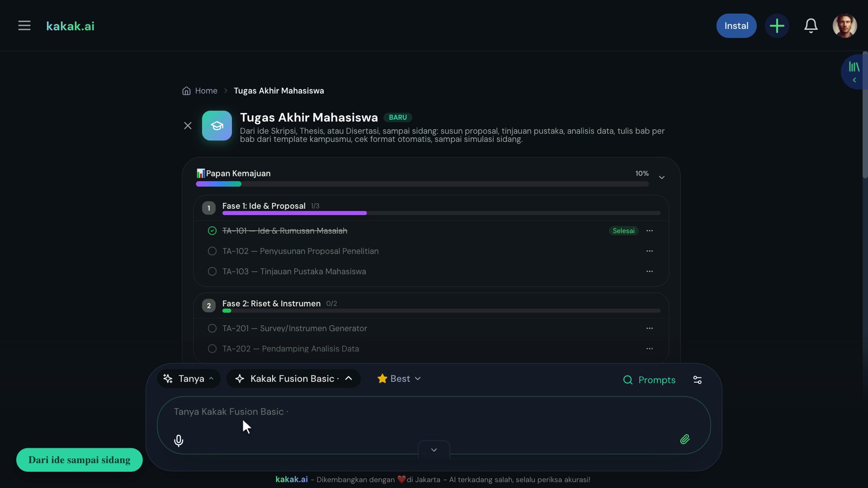Focus the Tanya Kakak Fusion Basic input
The width and height of the screenshot is (868, 488).
(x=434, y=425)
